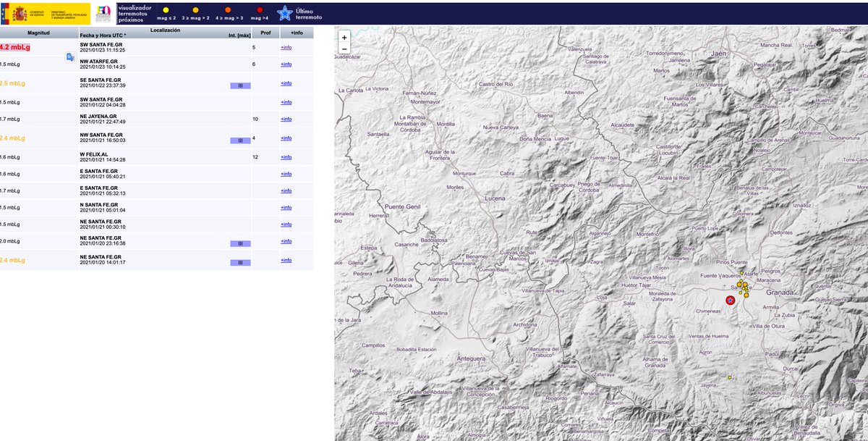The image size is (868, 441).
Task: Open +info for NW SANTA FE.GR earthquake
Action: pyautogui.click(x=286, y=138)
